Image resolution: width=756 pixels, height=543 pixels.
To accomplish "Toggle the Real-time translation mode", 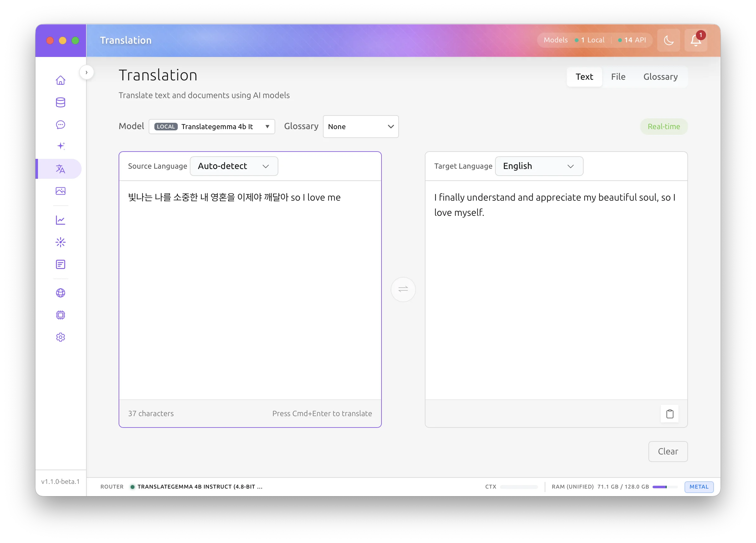I will pos(663,127).
